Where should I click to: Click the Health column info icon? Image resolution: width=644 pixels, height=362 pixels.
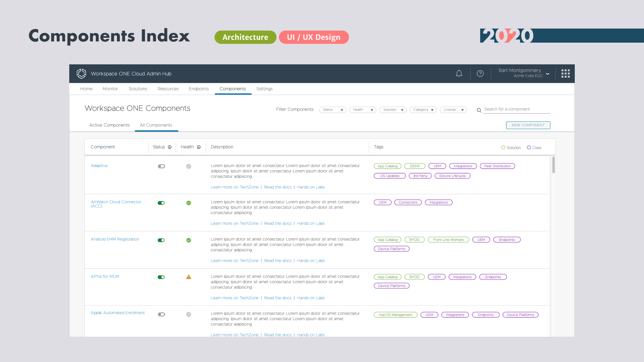tap(199, 147)
